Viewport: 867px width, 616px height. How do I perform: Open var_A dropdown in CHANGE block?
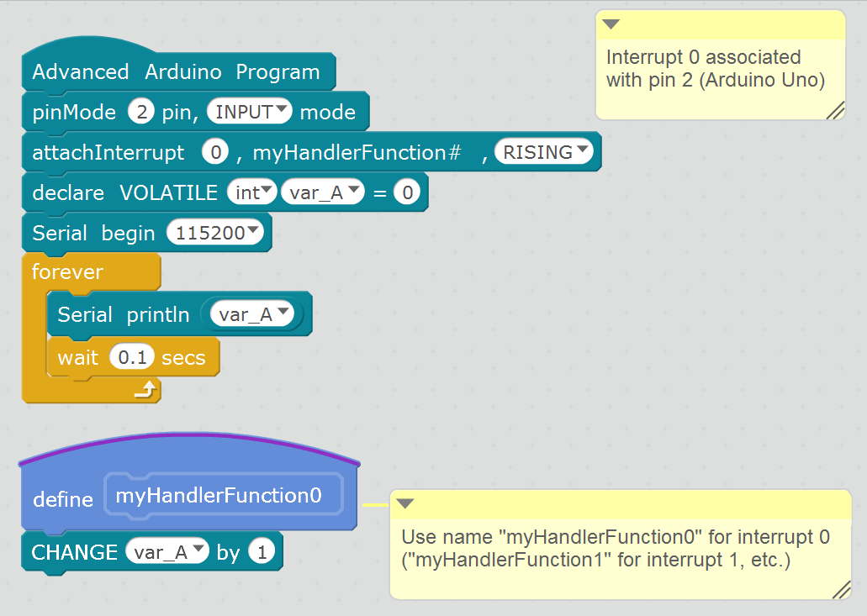click(x=167, y=552)
